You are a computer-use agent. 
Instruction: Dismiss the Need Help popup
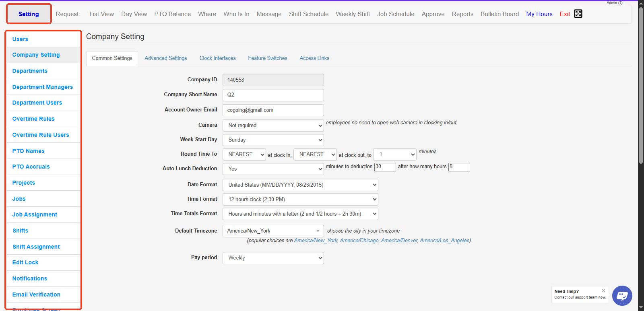[x=603, y=290]
